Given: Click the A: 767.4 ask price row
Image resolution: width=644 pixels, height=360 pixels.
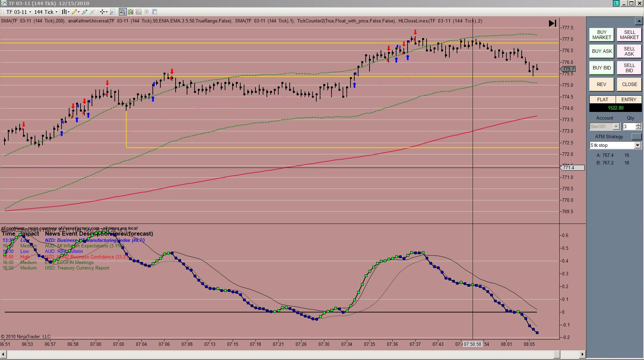Looking at the screenshot, I should tap(613, 155).
